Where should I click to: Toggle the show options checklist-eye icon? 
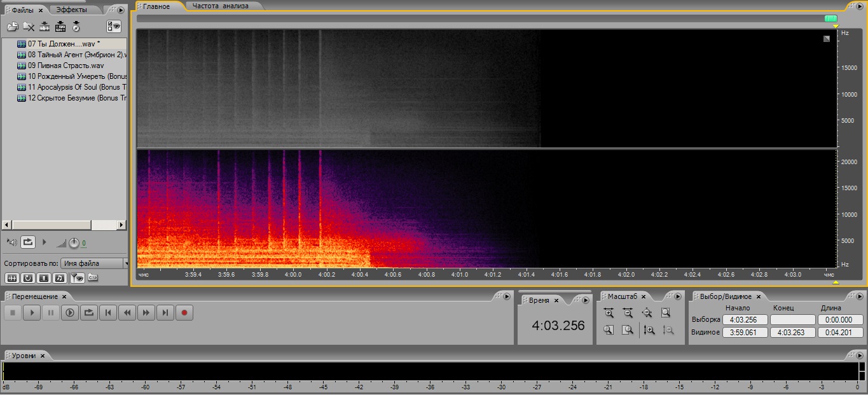tap(114, 27)
